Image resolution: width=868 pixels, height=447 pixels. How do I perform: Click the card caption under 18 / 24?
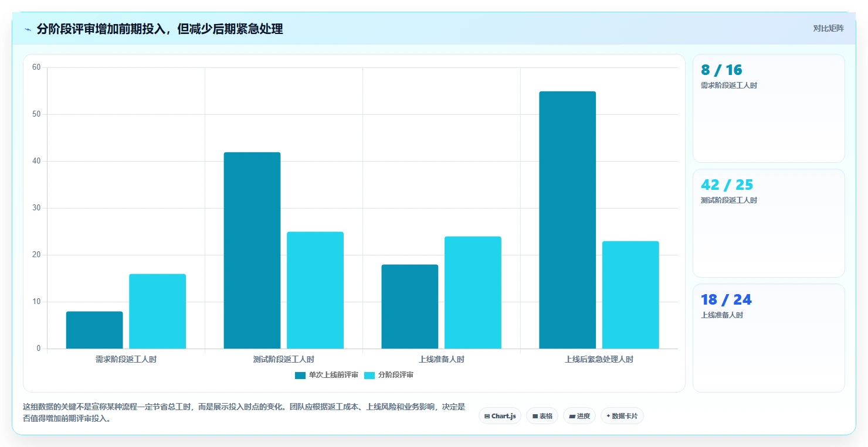click(722, 315)
